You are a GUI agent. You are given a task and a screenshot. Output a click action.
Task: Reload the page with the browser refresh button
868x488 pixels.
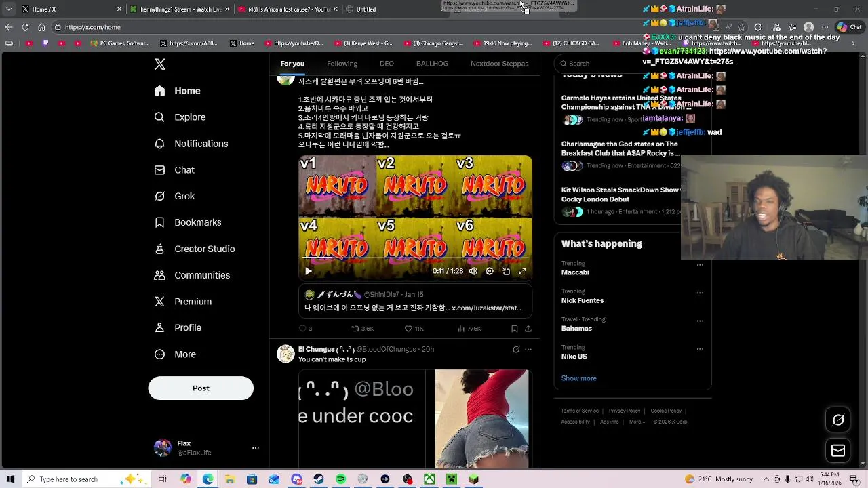tap(25, 27)
